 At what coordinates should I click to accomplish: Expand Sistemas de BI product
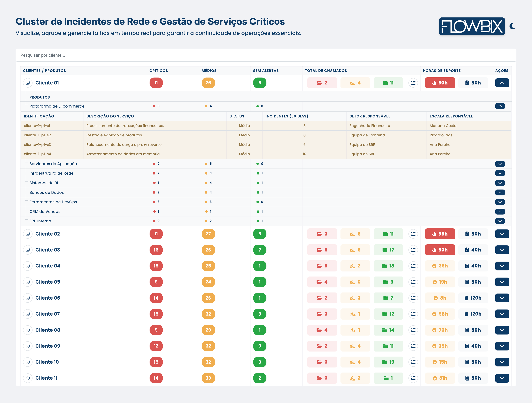(500, 183)
